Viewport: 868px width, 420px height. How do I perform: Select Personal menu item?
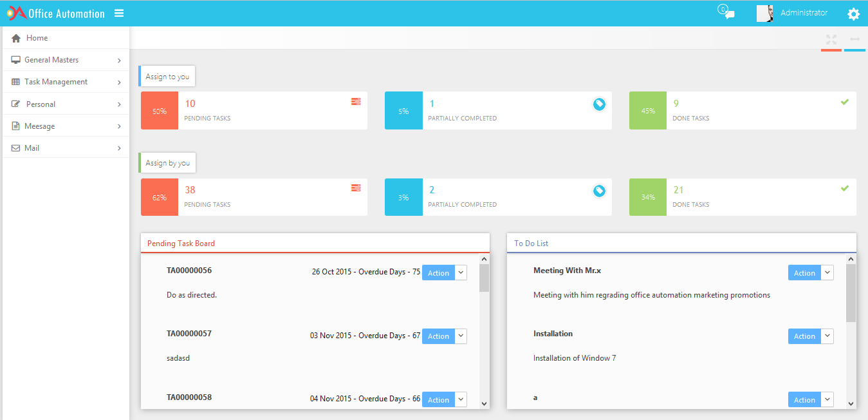66,104
